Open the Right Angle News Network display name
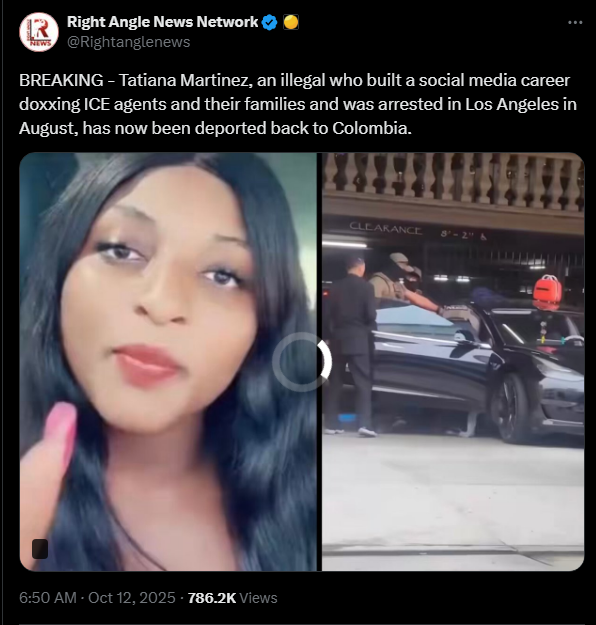This screenshot has height=625, width=596. click(163, 22)
